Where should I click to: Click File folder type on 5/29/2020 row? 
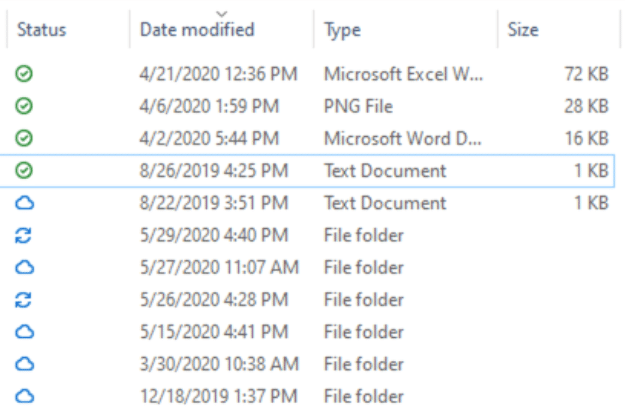coord(364,236)
